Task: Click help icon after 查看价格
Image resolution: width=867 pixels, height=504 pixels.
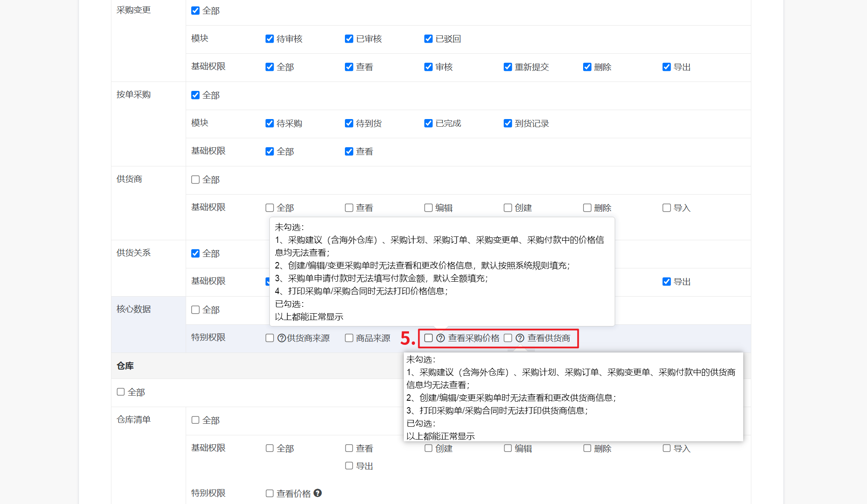Action: [x=318, y=493]
